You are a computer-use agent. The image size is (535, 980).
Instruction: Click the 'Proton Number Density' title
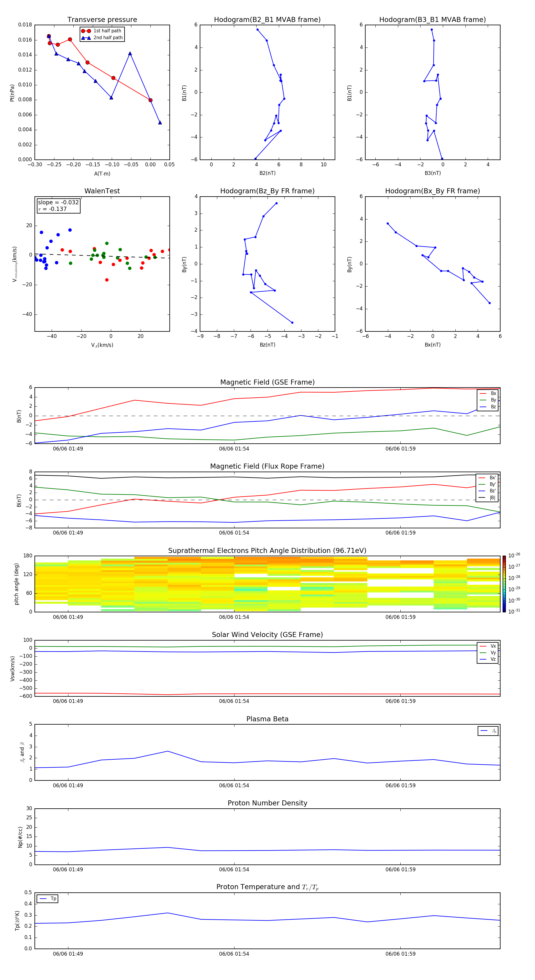click(x=267, y=803)
